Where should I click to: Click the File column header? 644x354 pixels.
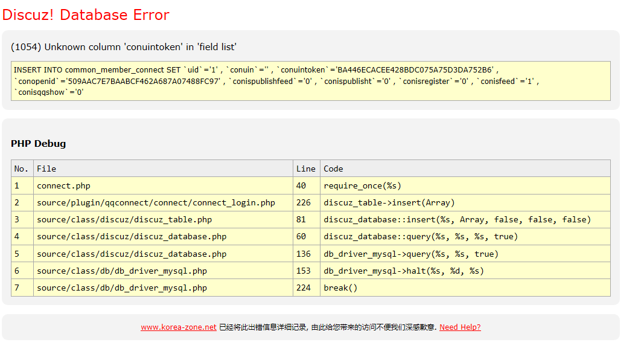tap(46, 169)
